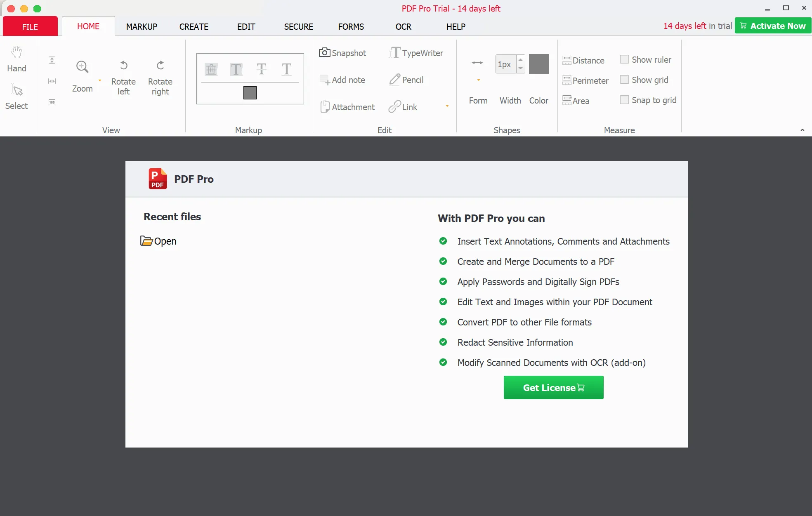The image size is (812, 516).
Task: Click the Zoom magnifier icon
Action: [82, 67]
